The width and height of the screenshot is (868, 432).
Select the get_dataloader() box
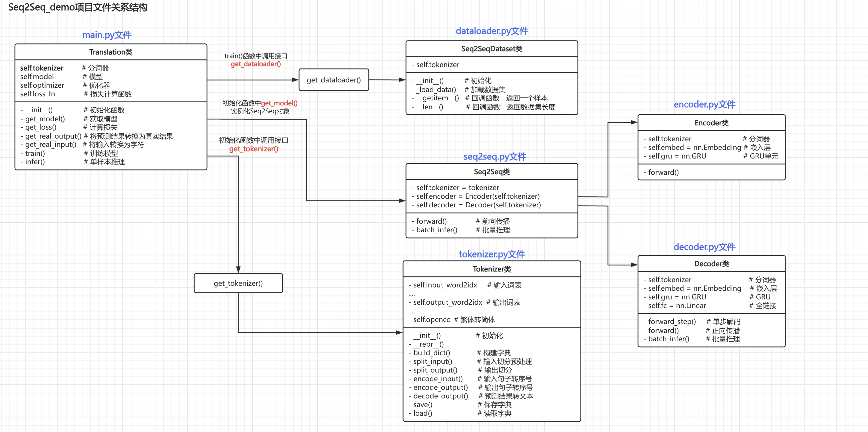point(334,80)
